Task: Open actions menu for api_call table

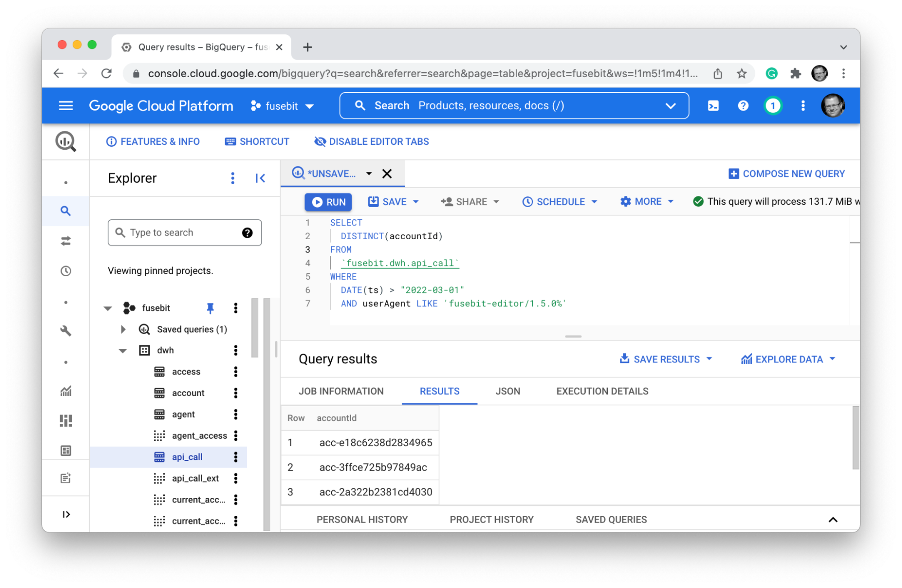Action: [236, 457]
